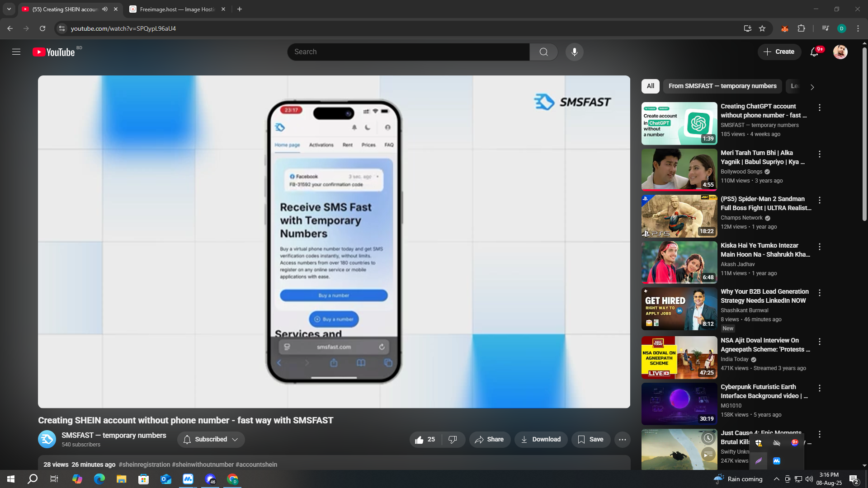
Task: Open Windows taskbar search
Action: tap(33, 479)
